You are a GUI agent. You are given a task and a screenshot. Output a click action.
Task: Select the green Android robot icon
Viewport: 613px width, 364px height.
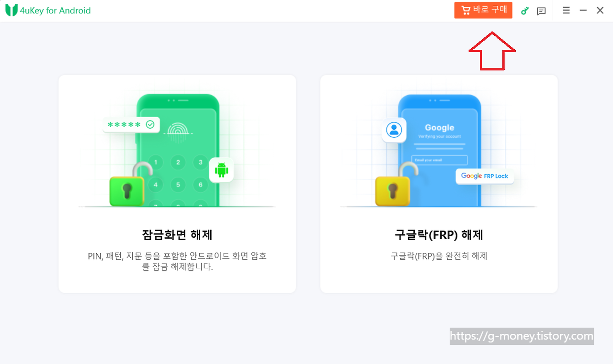click(x=221, y=170)
